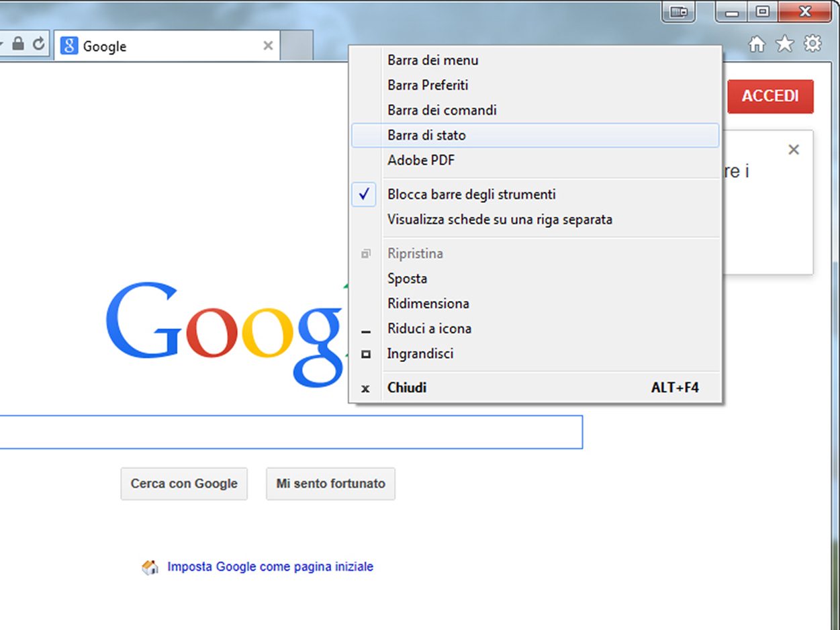Close the Google tab

(268, 46)
